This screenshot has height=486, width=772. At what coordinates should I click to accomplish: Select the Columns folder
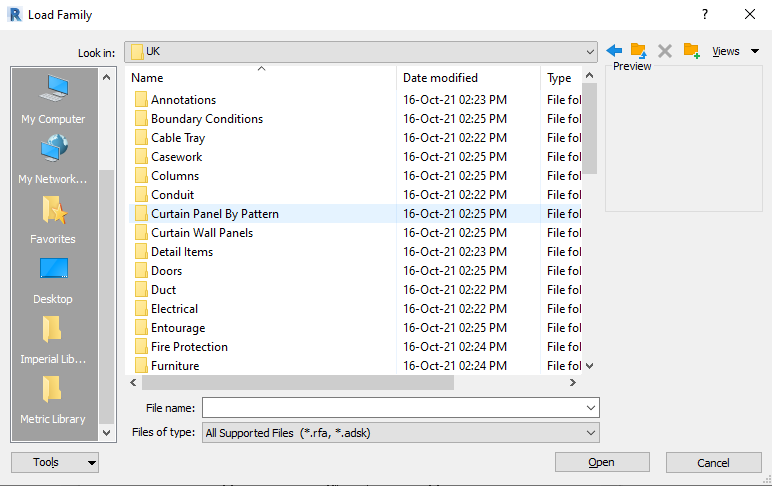coord(175,176)
